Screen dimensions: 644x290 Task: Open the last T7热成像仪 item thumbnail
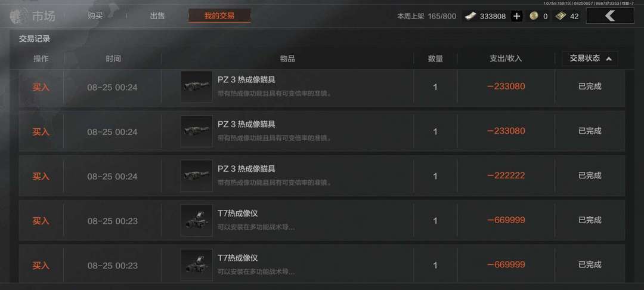click(197, 265)
